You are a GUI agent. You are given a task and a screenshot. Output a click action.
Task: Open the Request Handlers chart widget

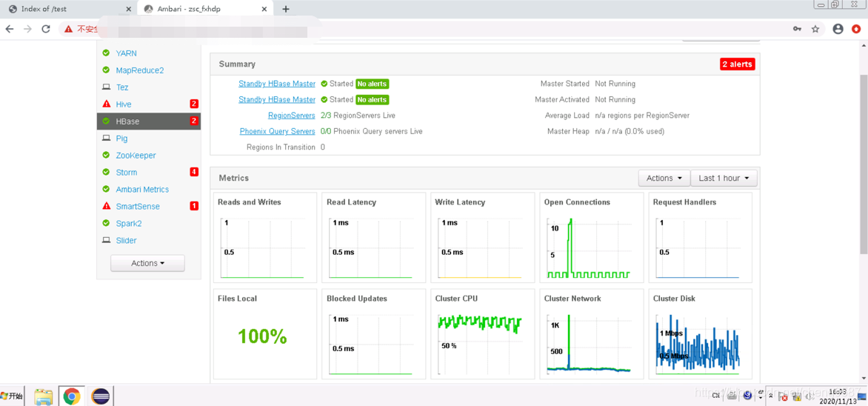(x=701, y=238)
